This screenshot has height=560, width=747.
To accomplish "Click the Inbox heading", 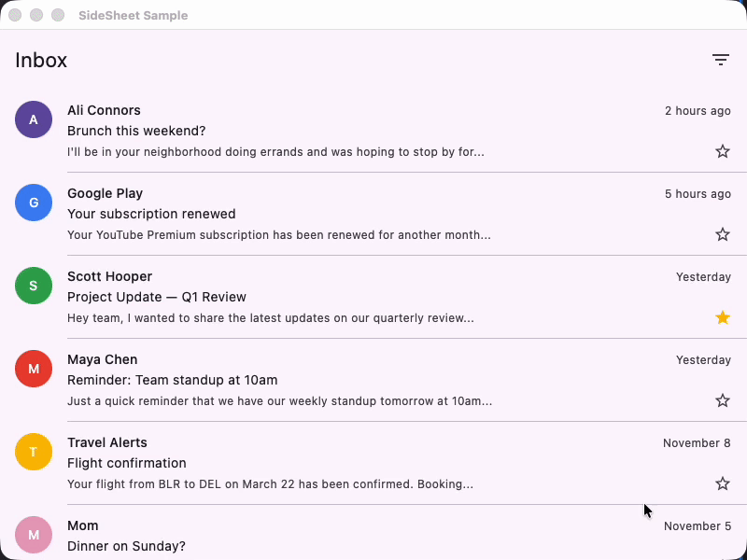I will 41,61.
